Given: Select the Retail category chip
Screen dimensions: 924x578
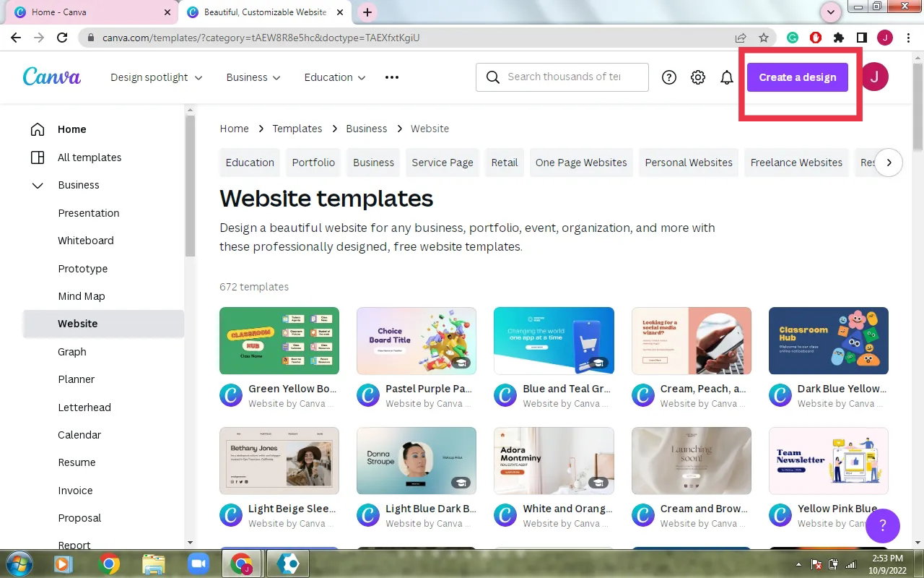Looking at the screenshot, I should 505,163.
